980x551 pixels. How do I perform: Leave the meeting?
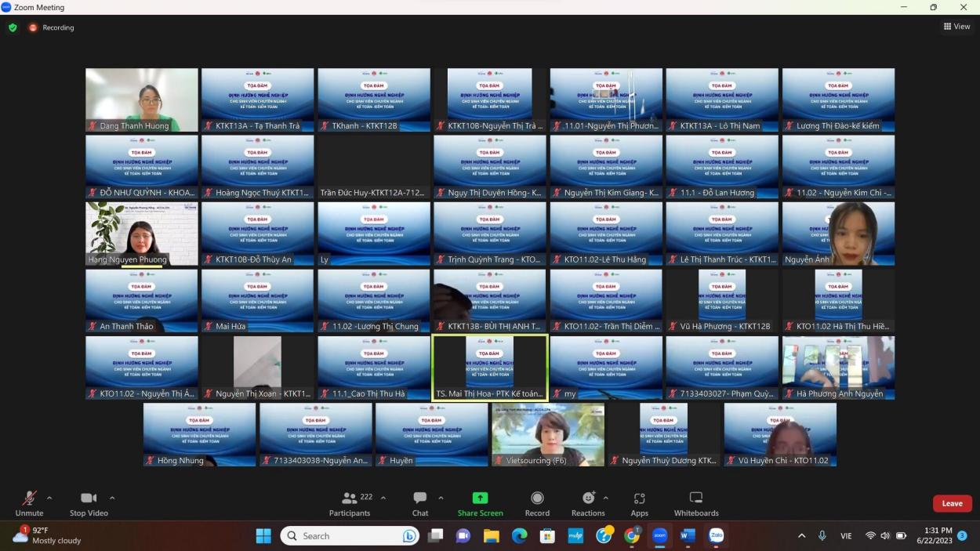point(952,503)
